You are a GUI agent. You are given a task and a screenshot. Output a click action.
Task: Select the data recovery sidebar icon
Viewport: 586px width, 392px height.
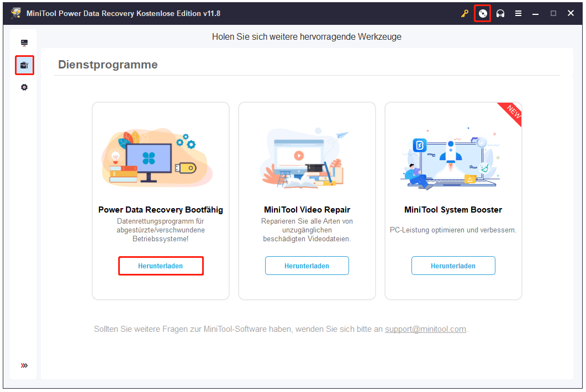pos(24,43)
